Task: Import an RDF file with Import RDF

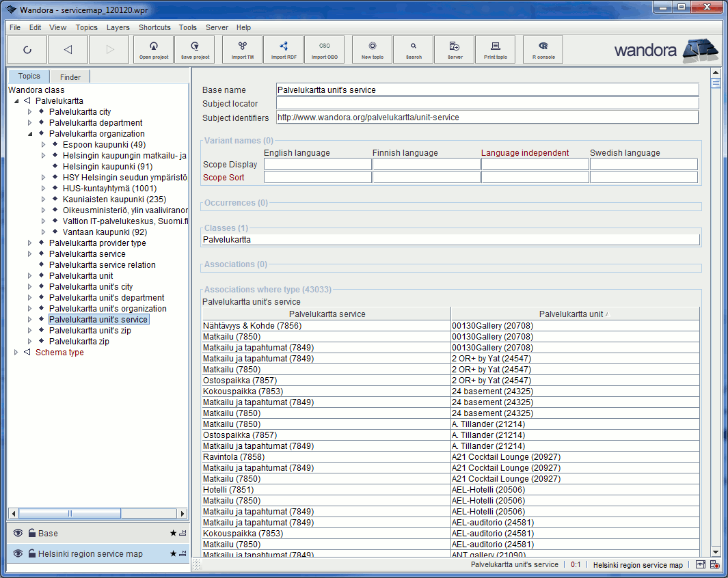Action: coord(283,49)
